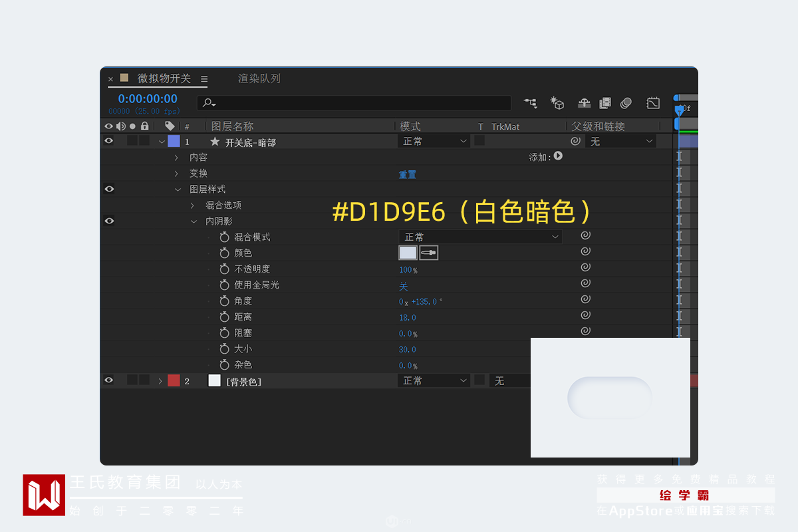
Task: Expand the 内容 group
Action: click(176, 158)
